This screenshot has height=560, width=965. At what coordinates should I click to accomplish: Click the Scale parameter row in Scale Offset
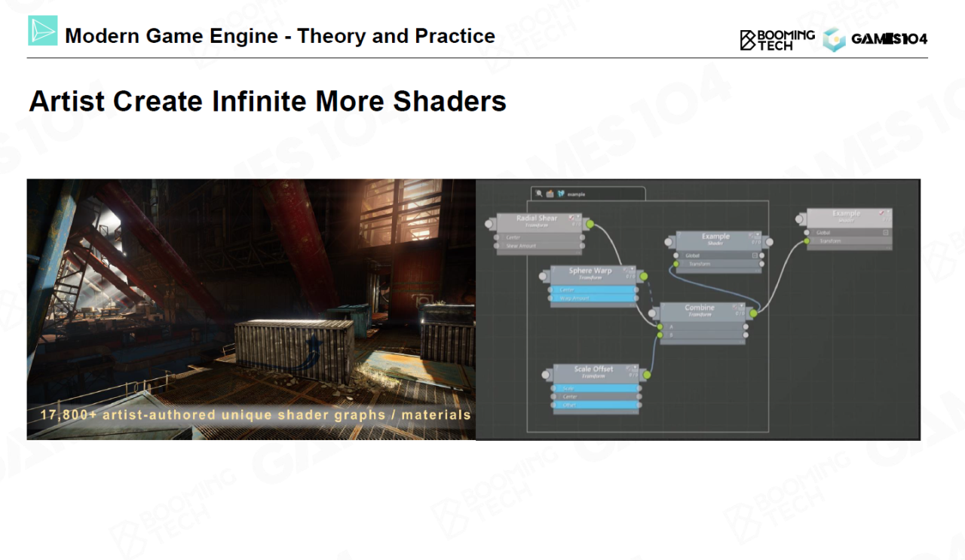[x=596, y=388]
